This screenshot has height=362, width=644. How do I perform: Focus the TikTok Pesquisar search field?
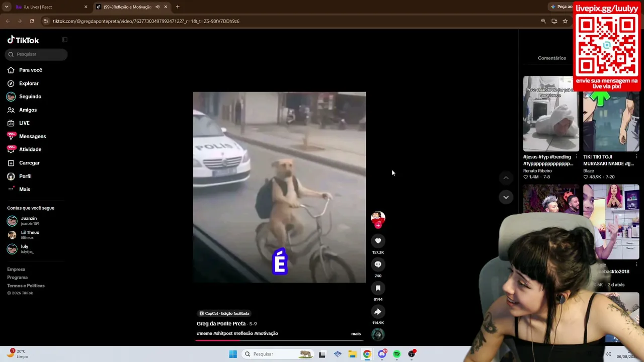click(x=36, y=54)
